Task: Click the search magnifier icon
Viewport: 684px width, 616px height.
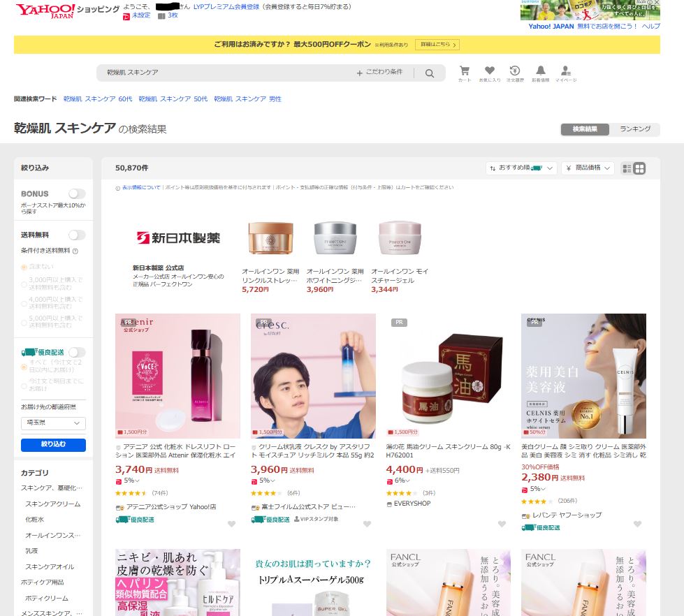Action: tap(430, 73)
